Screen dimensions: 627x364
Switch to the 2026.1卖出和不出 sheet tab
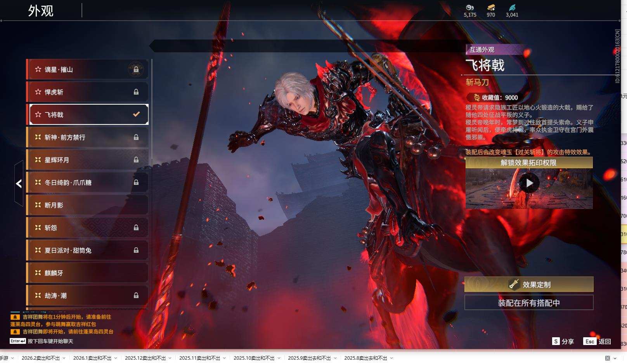point(92,358)
